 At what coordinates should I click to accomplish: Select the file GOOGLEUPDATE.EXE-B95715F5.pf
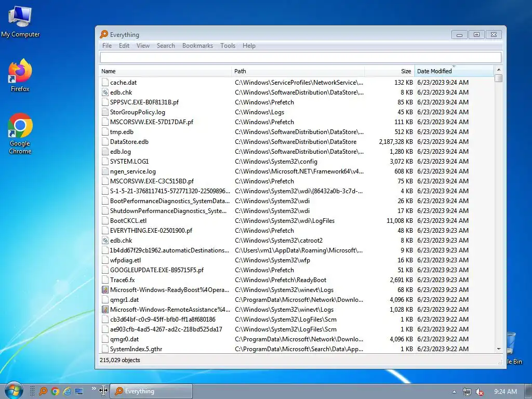[157, 270]
